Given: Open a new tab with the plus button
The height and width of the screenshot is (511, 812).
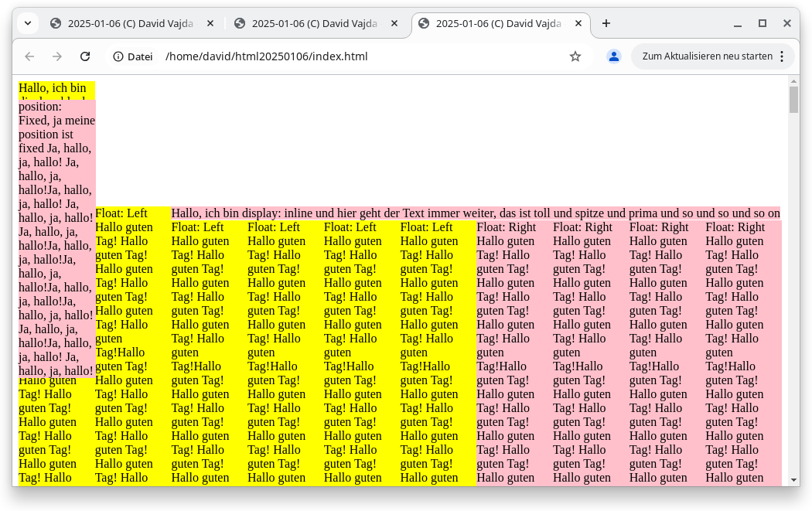Looking at the screenshot, I should tap(606, 23).
